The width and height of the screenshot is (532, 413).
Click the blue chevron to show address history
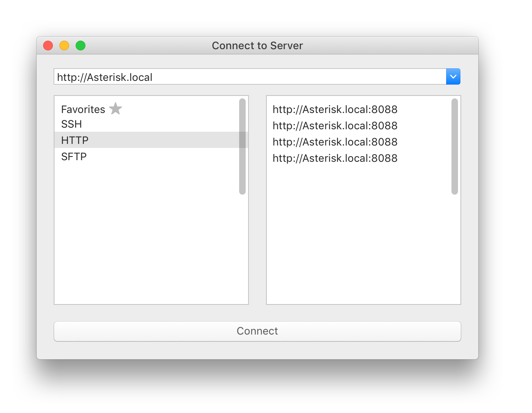click(x=453, y=76)
